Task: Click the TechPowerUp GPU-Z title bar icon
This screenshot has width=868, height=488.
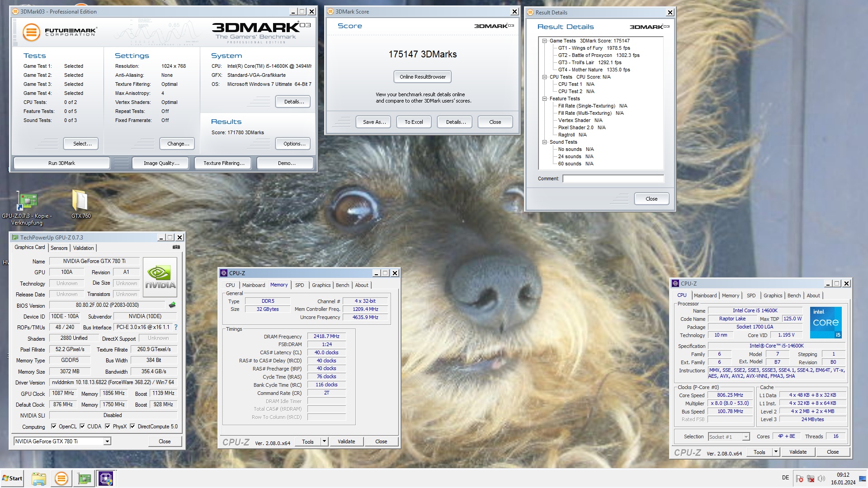Action: click(15, 237)
